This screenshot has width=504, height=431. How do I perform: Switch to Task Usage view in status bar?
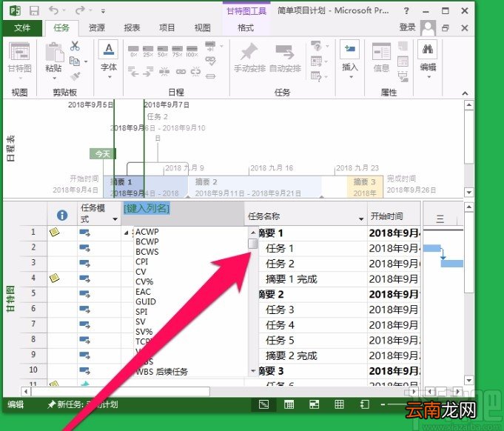(x=289, y=404)
